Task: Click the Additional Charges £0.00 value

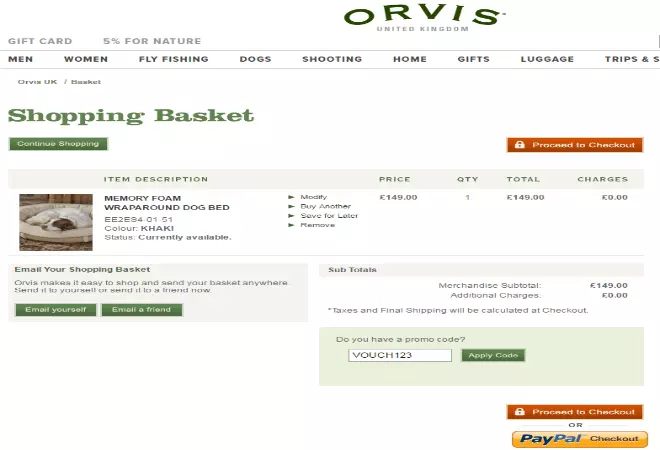Action: (x=615, y=296)
